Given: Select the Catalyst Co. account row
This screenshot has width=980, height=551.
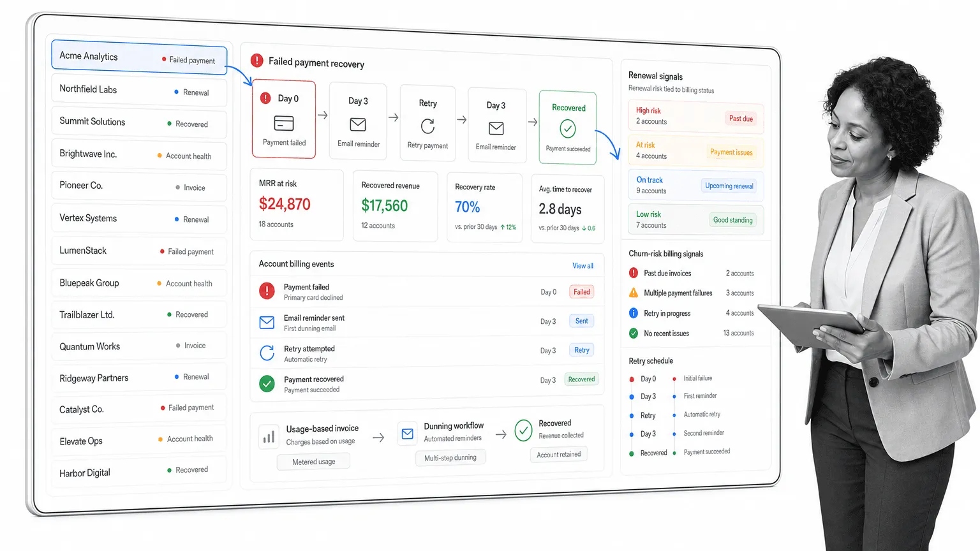Looking at the screenshot, I should 139,408.
